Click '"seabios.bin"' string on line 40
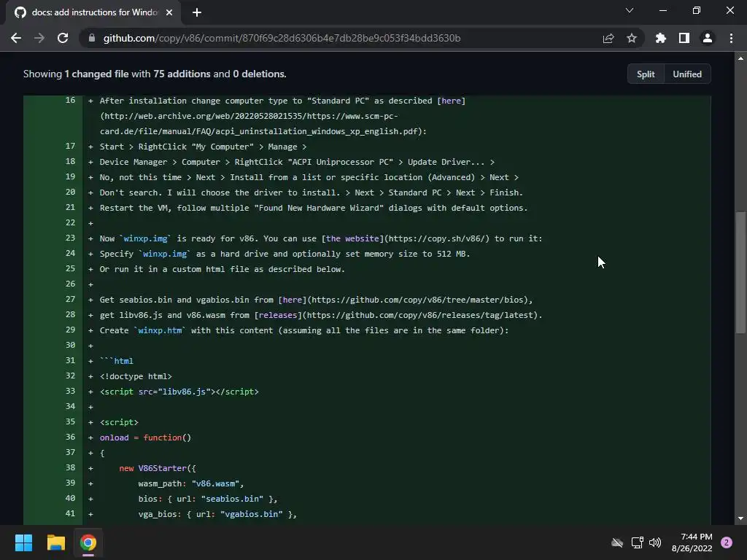 [232, 499]
